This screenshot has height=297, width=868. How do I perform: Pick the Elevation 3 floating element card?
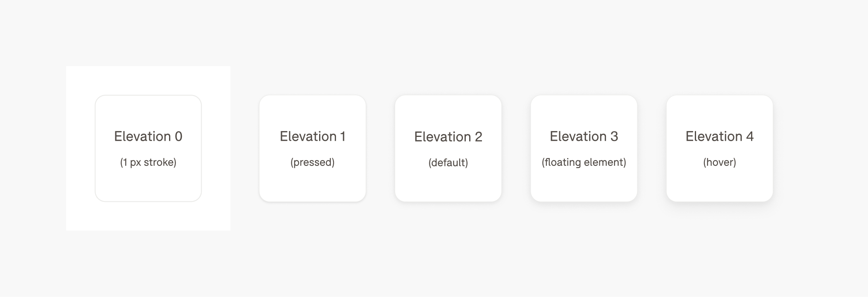(x=584, y=148)
